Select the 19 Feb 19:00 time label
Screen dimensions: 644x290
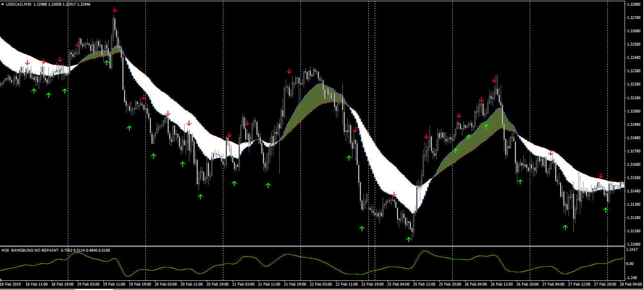[140, 284]
